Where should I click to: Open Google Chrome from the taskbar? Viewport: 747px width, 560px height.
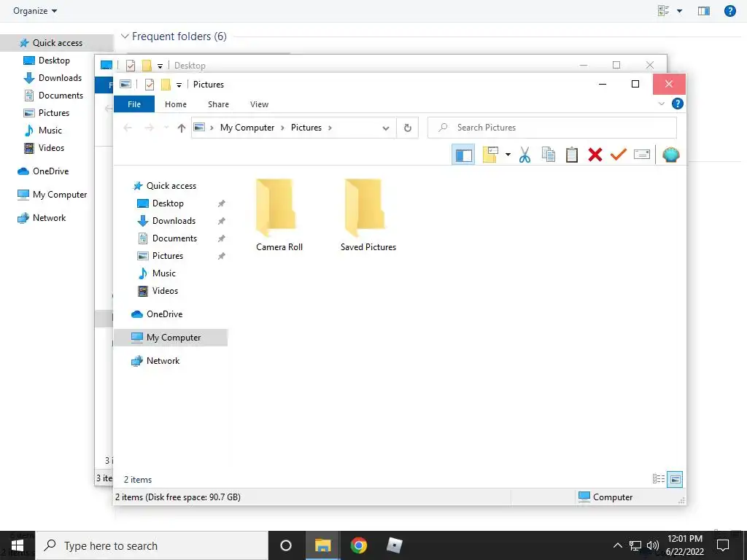pos(358,545)
